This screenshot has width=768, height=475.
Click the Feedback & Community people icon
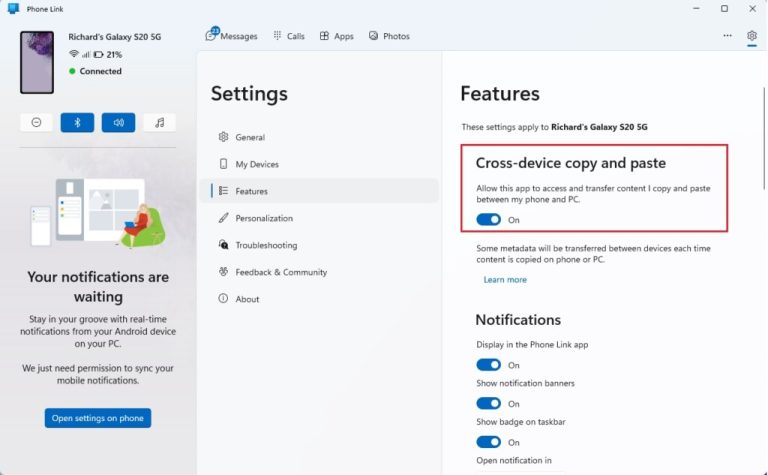[223, 272]
